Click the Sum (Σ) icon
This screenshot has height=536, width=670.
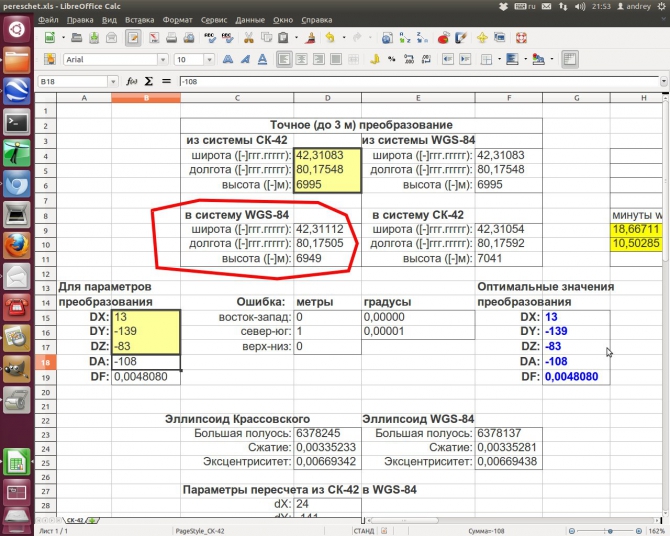(x=149, y=80)
